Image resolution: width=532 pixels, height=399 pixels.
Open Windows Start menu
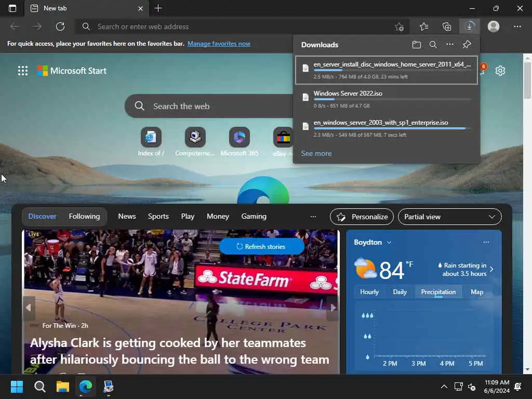(x=17, y=387)
